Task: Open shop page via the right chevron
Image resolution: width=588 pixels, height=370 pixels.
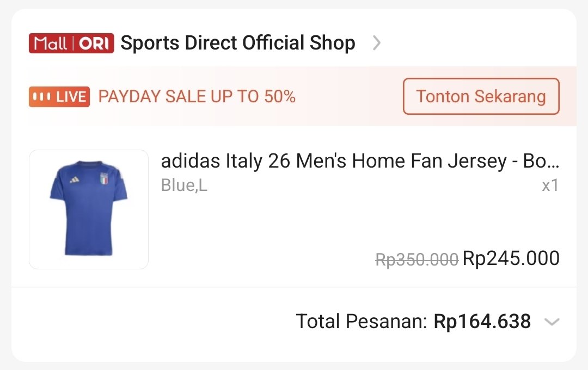Action: tap(377, 43)
